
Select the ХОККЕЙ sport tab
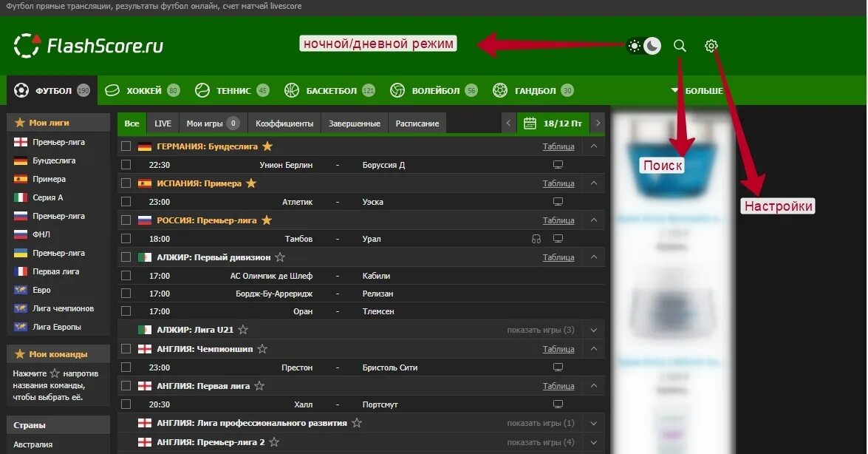(143, 90)
